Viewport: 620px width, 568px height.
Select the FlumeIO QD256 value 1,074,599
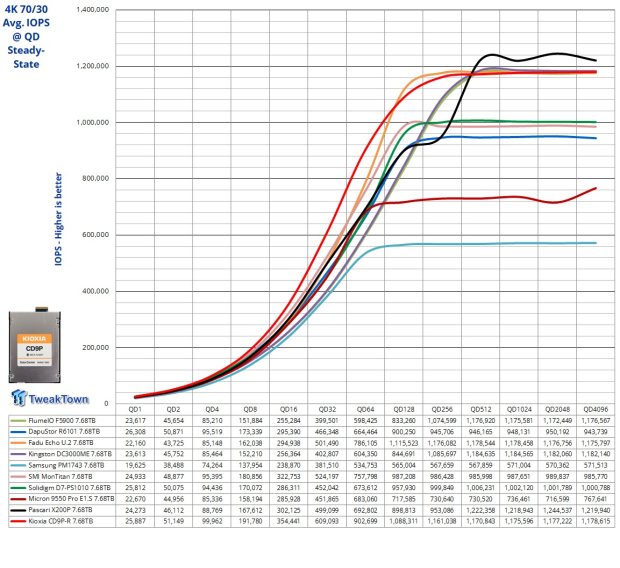[x=442, y=420]
